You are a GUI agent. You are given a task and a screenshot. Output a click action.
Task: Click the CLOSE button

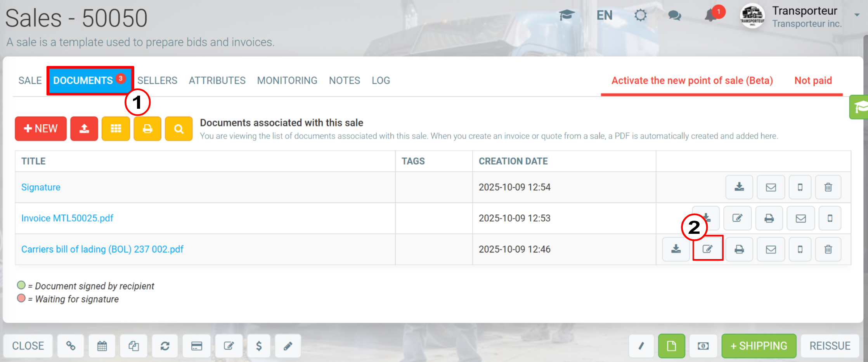pos(28,346)
